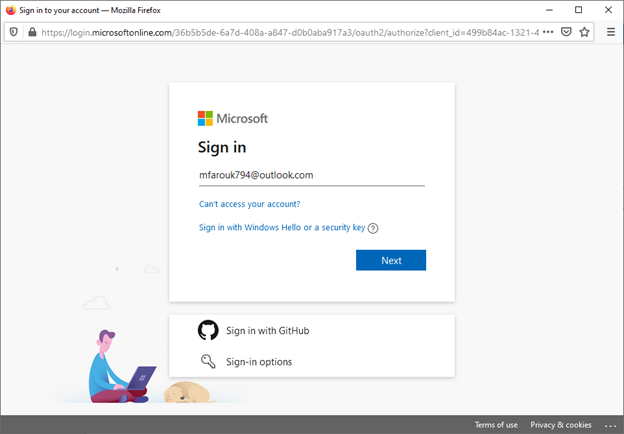Screen dimensions: 624x434
Task: Close the Firefox window
Action: [x=608, y=10]
